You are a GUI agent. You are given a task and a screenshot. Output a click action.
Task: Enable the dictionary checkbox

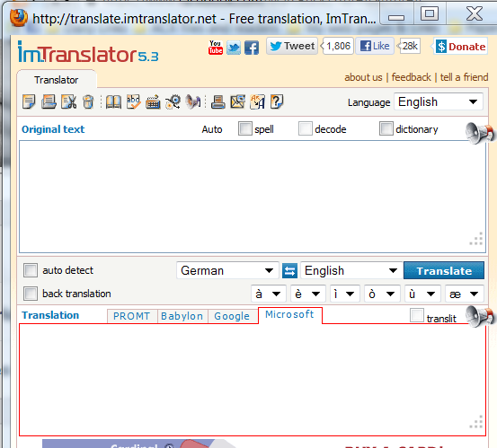(x=386, y=128)
